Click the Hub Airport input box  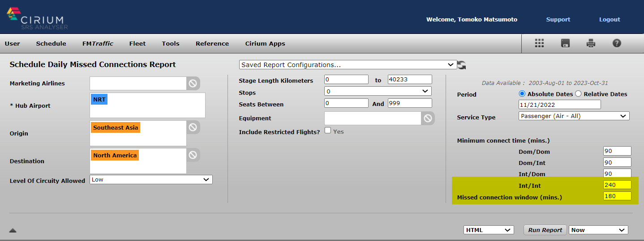147,105
